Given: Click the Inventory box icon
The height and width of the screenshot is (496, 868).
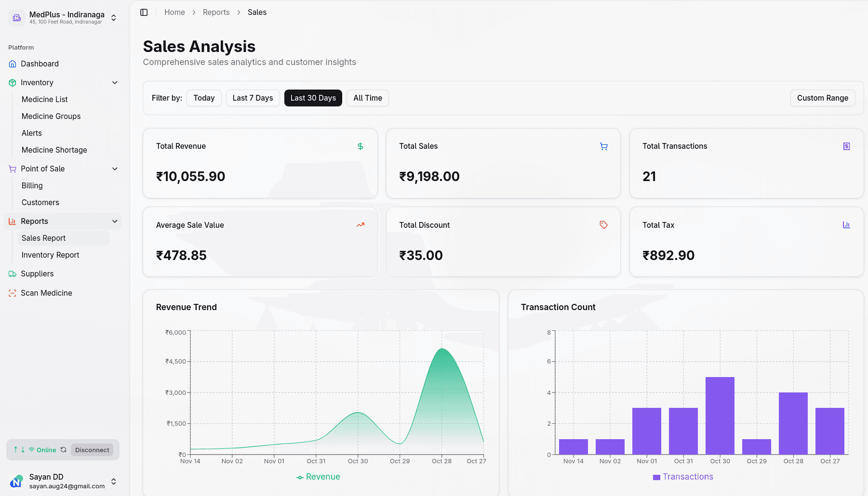Looking at the screenshot, I should tap(13, 83).
